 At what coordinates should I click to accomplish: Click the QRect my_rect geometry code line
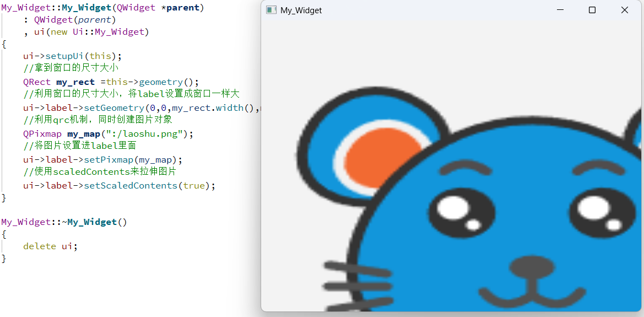pos(111,82)
